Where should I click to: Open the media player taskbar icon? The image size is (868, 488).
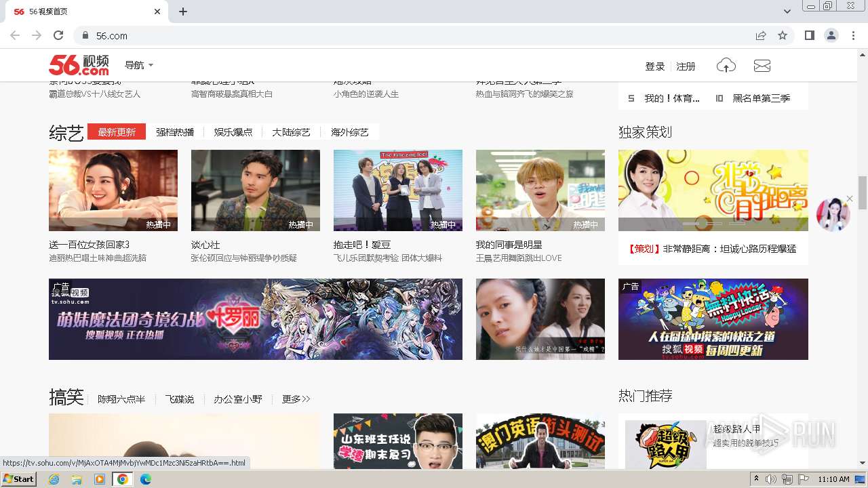[100, 479]
